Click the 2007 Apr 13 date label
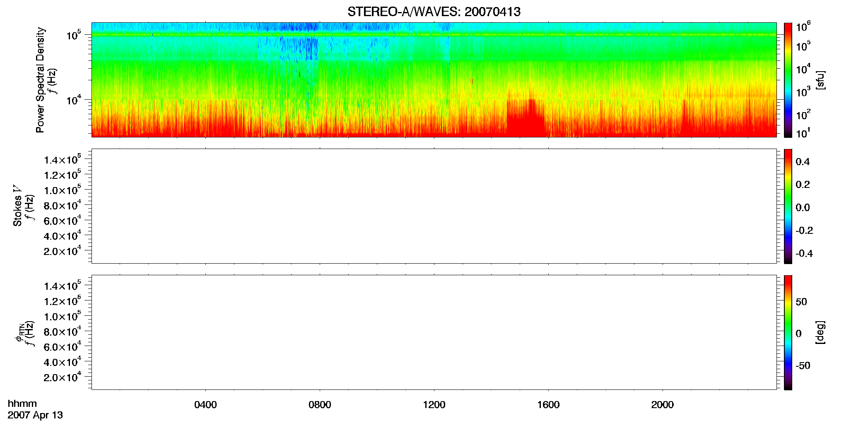 [x=35, y=415]
